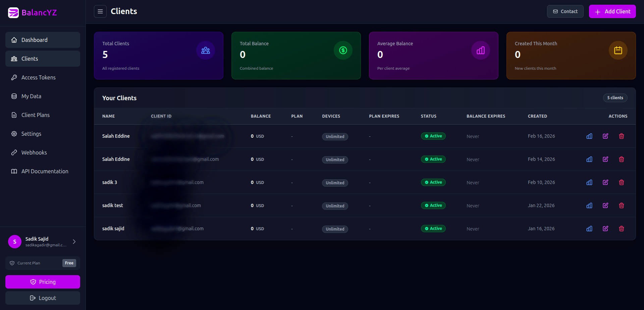Delete the client sadik sajid
The width and height of the screenshot is (644, 310).
(x=622, y=229)
